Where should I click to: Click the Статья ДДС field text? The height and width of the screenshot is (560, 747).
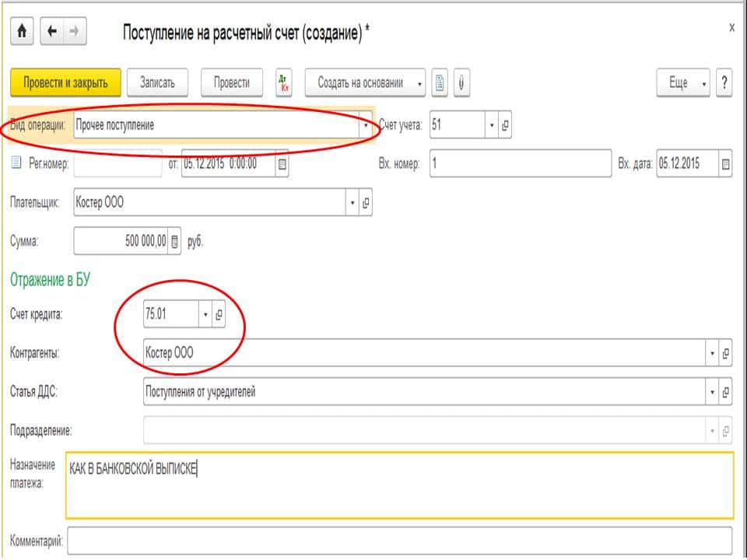[200, 392]
